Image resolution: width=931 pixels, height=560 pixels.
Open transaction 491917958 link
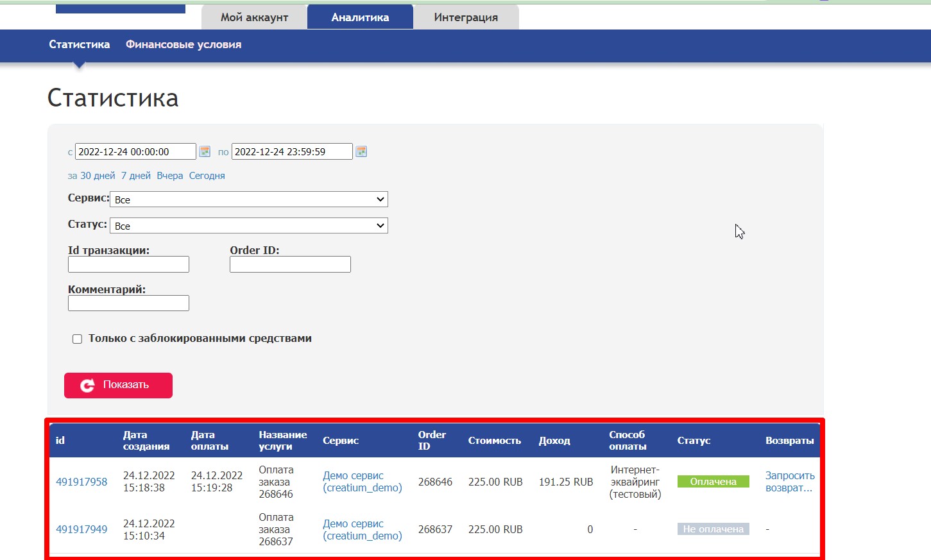click(81, 482)
